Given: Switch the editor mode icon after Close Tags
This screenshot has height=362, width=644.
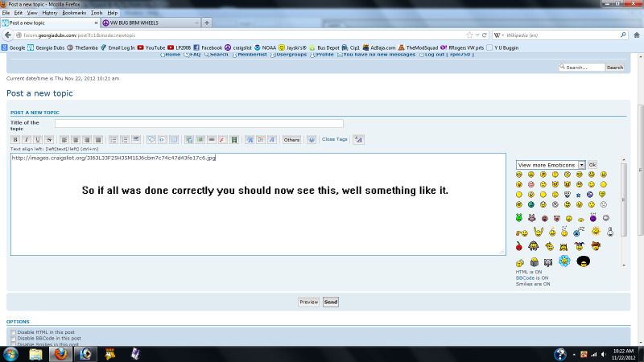Looking at the screenshot, I should [358, 139].
